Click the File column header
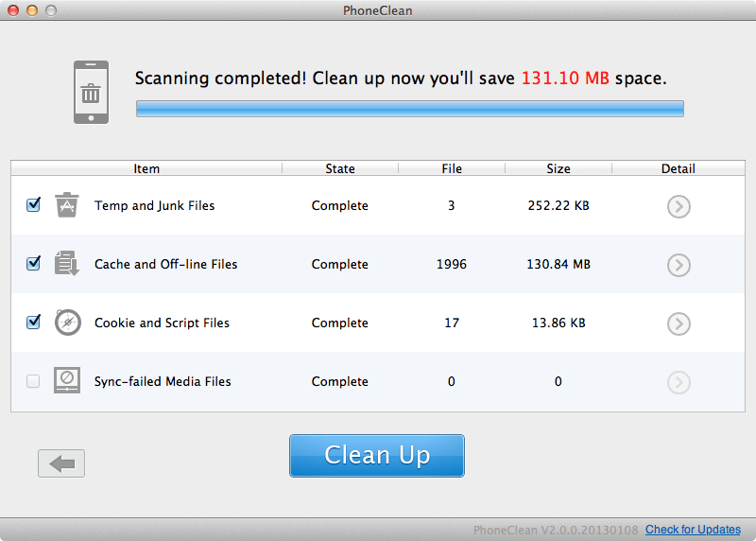756x541 pixels. (x=452, y=168)
